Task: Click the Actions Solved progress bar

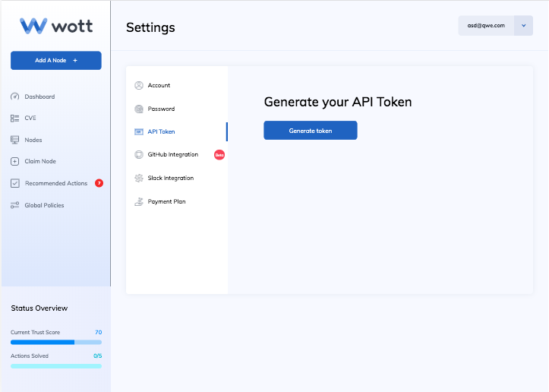Action: (x=56, y=366)
